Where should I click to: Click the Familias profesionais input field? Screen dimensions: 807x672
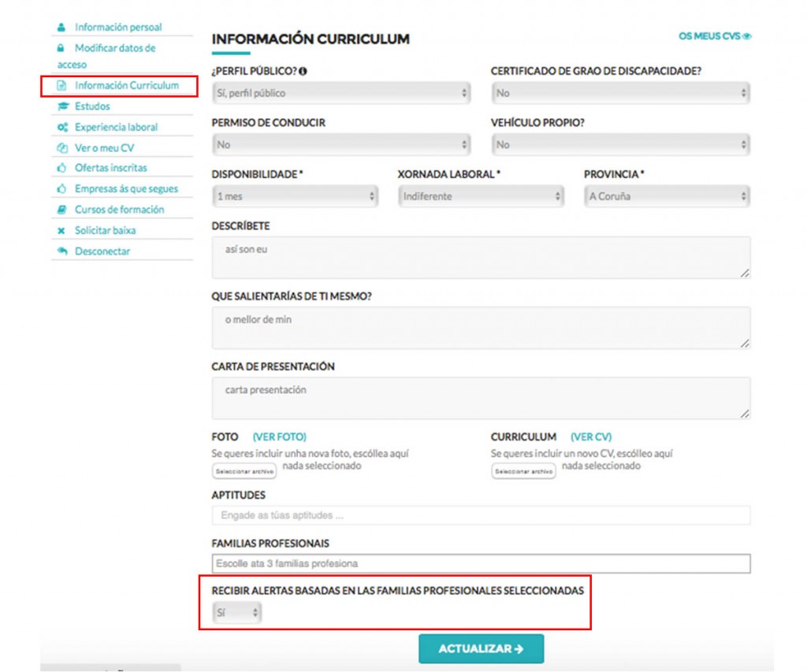point(482,563)
